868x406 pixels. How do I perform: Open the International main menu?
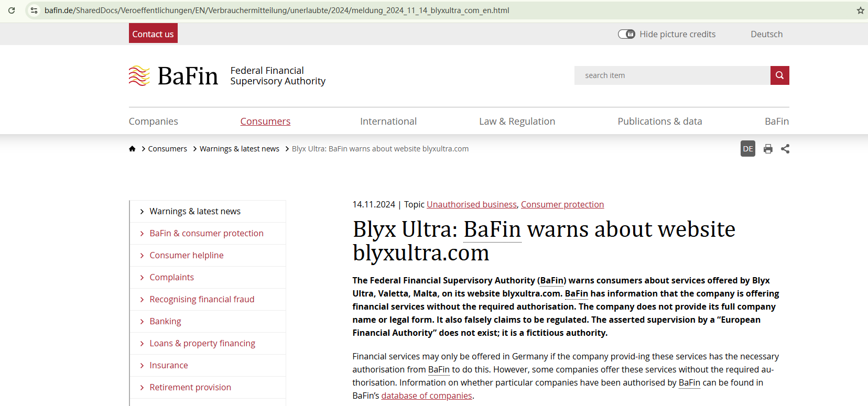(388, 122)
